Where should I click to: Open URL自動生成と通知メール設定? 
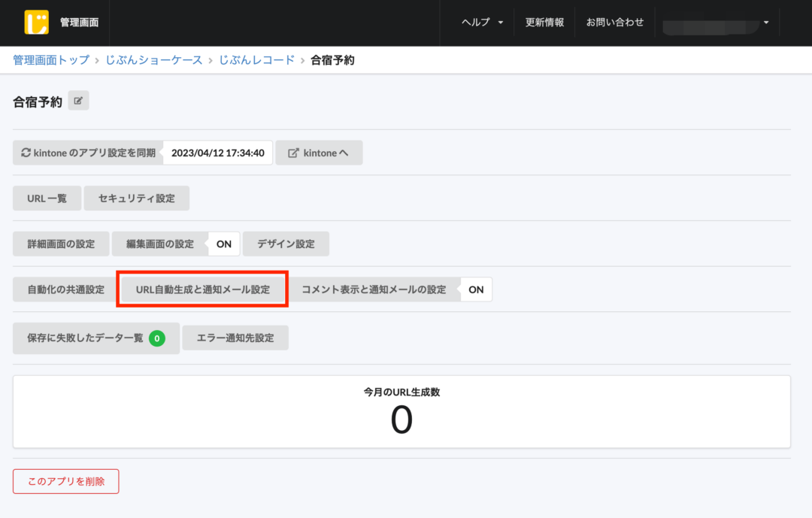coord(201,289)
